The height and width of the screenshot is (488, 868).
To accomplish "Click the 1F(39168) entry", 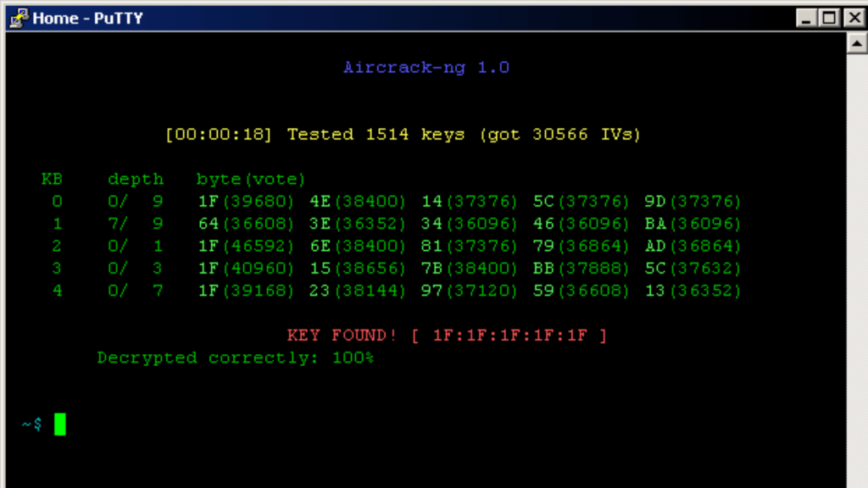I will (246, 291).
